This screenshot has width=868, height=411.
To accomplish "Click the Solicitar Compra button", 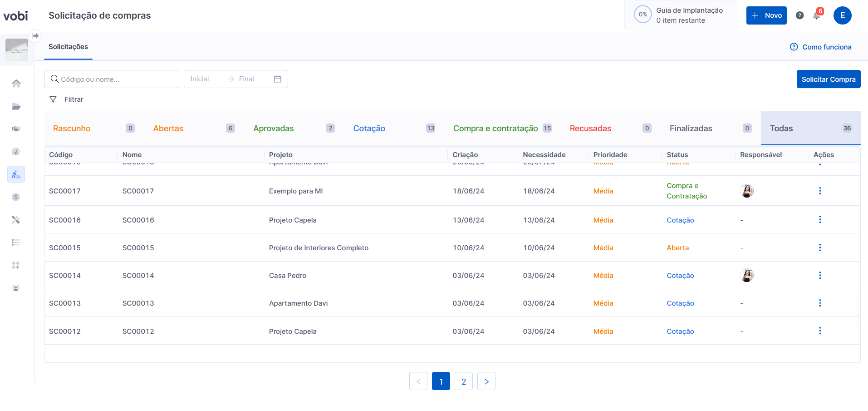I will click(828, 79).
